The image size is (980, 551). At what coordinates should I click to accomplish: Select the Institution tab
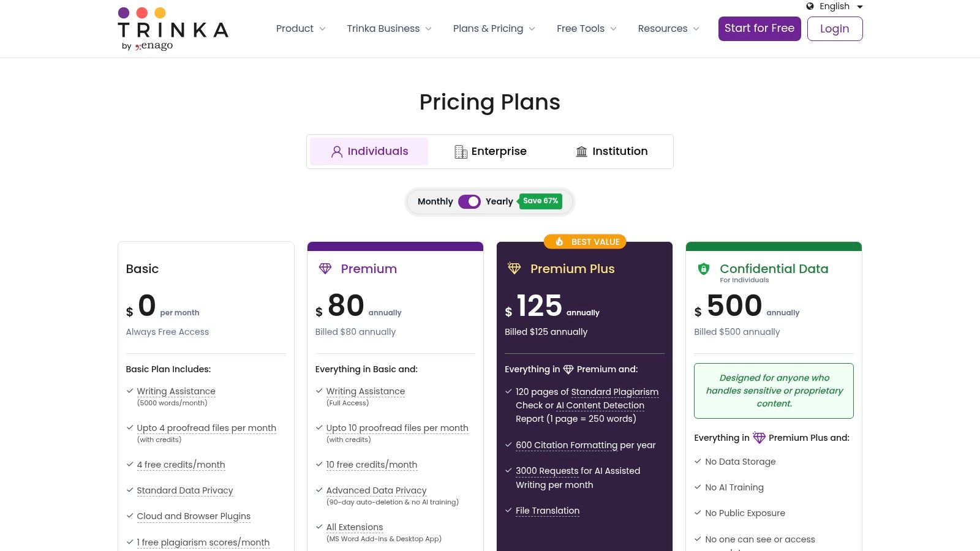coord(611,151)
